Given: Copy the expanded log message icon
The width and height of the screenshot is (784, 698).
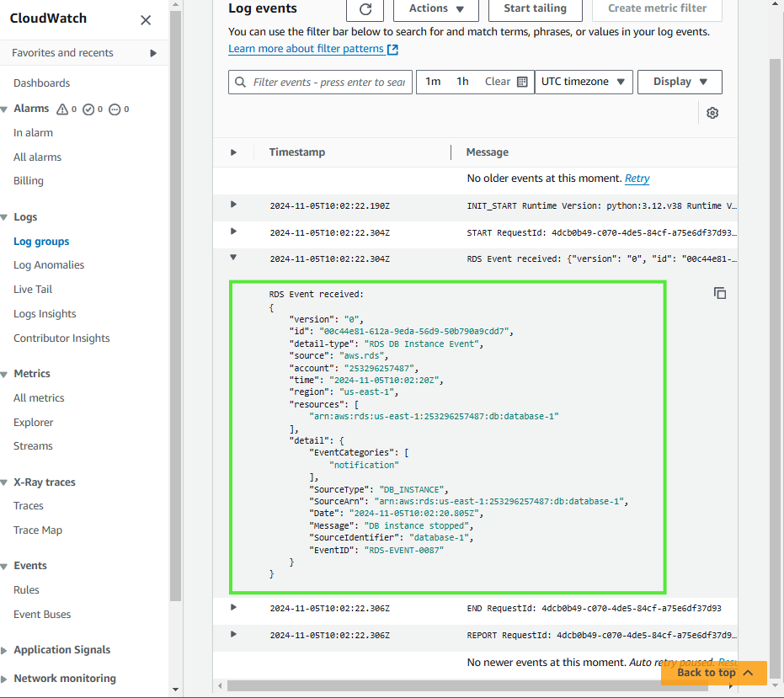Looking at the screenshot, I should click(x=720, y=293).
